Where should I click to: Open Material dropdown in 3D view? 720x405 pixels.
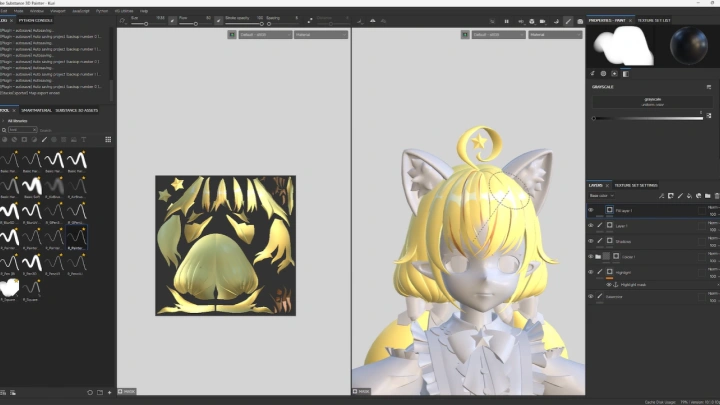tap(555, 34)
